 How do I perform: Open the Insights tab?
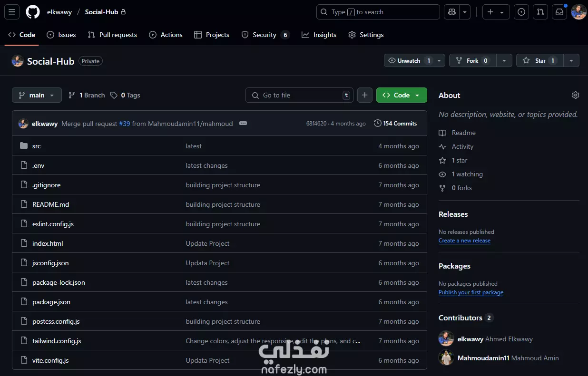[319, 35]
